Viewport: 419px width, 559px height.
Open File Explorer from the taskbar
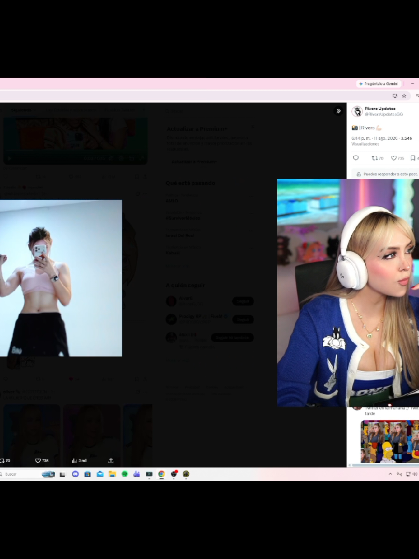pyautogui.click(x=112, y=474)
